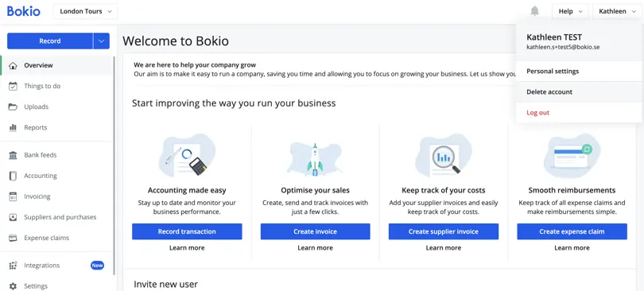
Task: Open the Help dropdown menu
Action: pos(570,11)
